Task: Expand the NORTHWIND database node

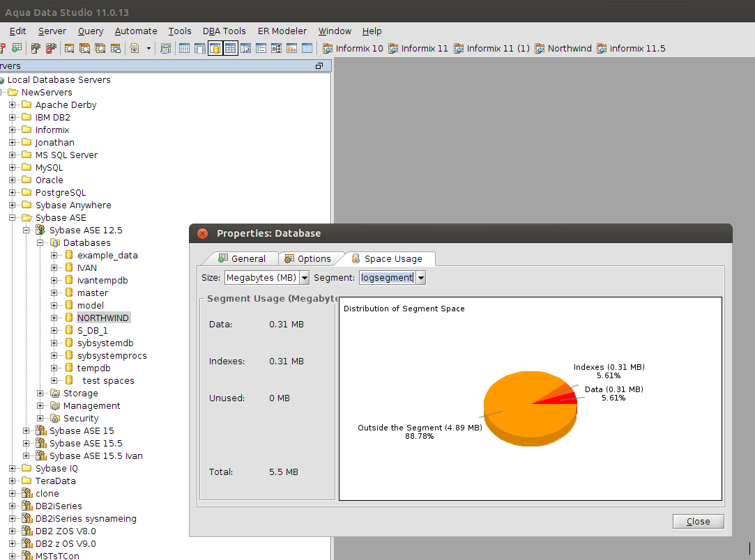Action: pos(54,318)
